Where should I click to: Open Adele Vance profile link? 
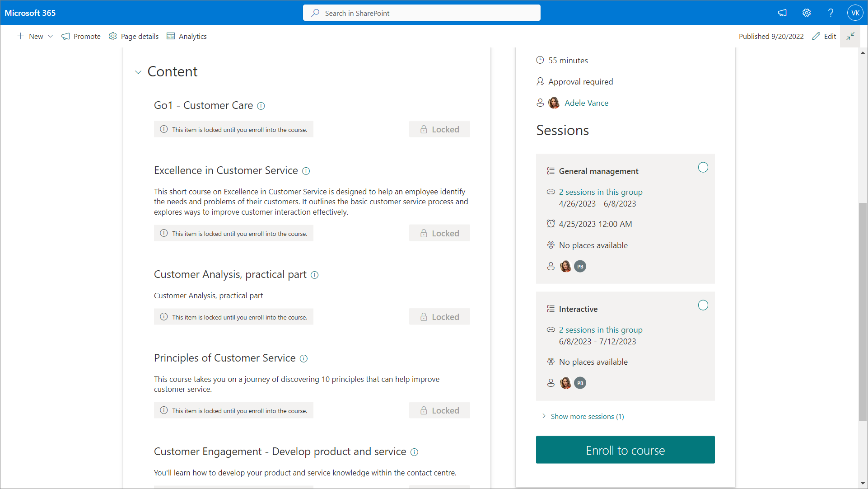586,103
